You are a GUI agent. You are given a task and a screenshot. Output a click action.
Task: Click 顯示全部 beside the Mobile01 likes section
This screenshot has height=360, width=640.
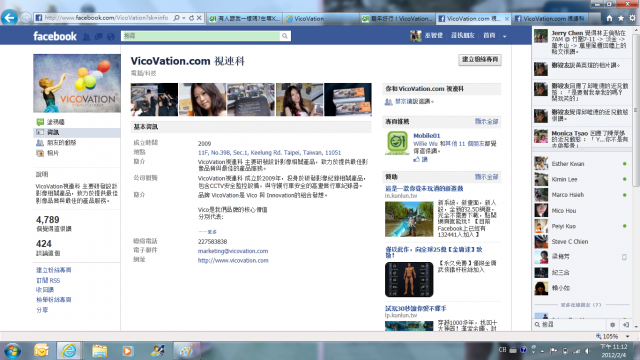487,122
